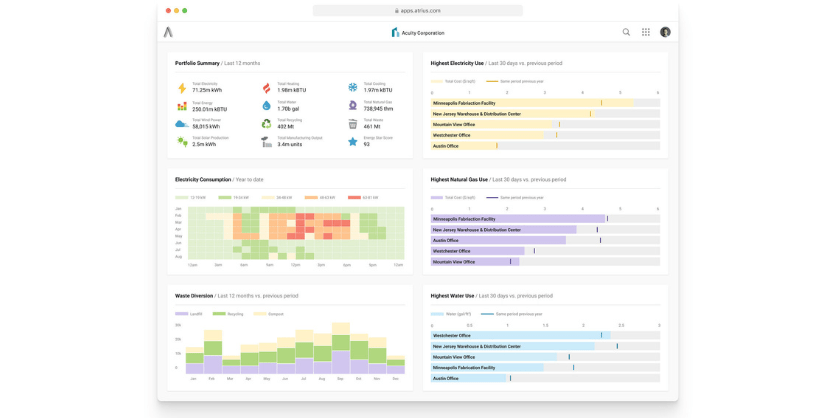The width and height of the screenshot is (836, 418).
Task: Click the 71.25m kWh electricity value
Action: point(207,91)
